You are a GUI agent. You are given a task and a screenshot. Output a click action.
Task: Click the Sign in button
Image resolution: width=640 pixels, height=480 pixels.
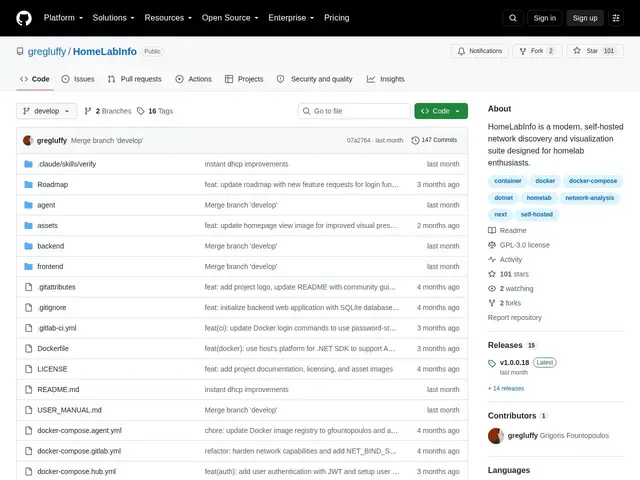pyautogui.click(x=544, y=18)
